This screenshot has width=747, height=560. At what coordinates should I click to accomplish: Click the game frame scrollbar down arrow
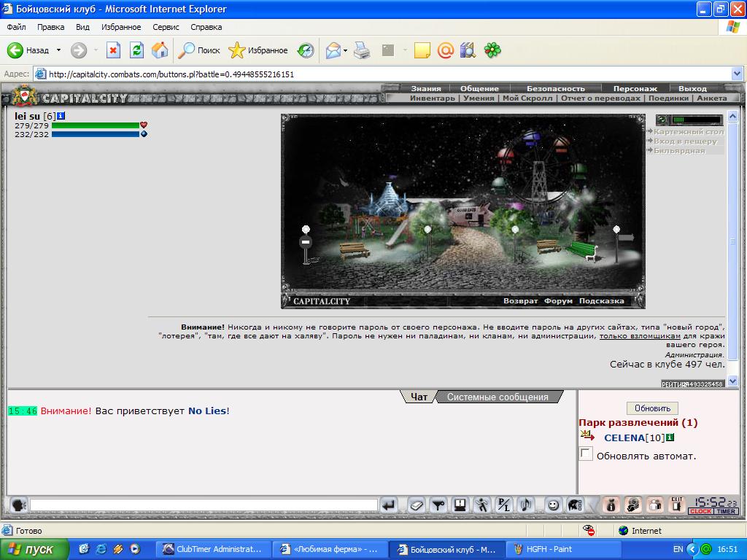coord(732,381)
